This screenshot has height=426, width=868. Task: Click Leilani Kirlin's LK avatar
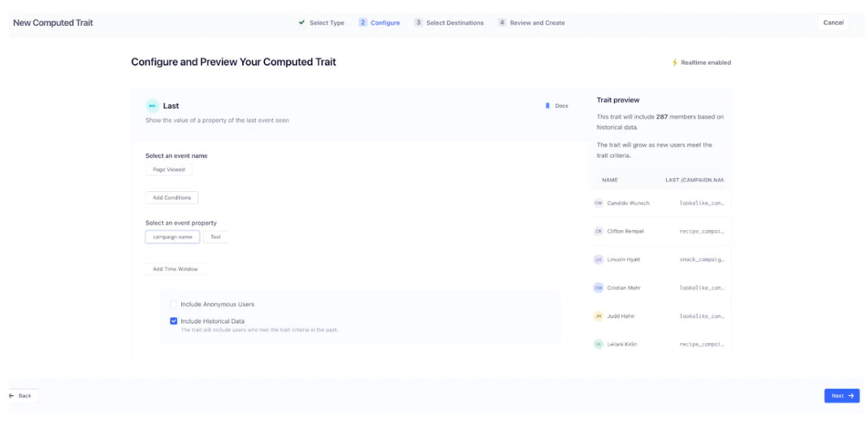pos(598,344)
